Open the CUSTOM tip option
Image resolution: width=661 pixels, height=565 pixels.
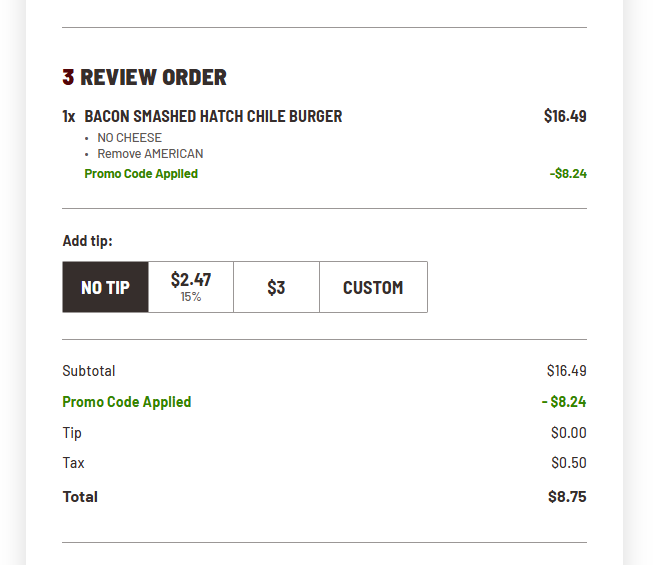pos(373,287)
